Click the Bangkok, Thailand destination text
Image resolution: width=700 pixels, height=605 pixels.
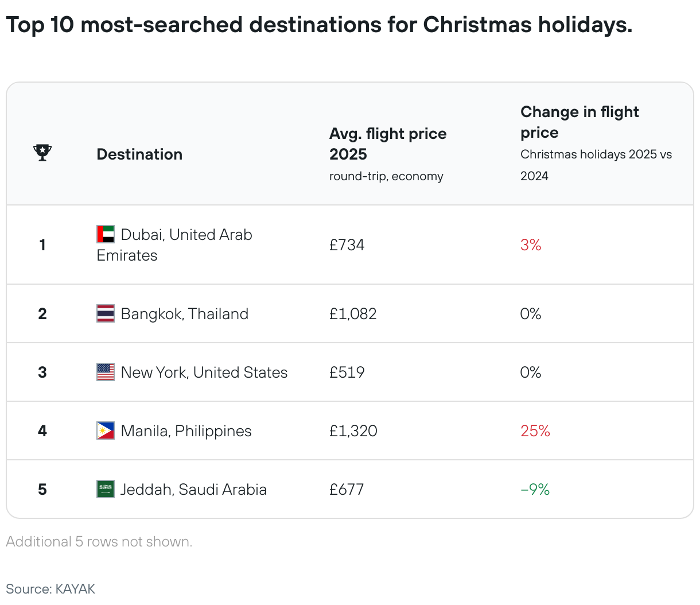tap(184, 314)
